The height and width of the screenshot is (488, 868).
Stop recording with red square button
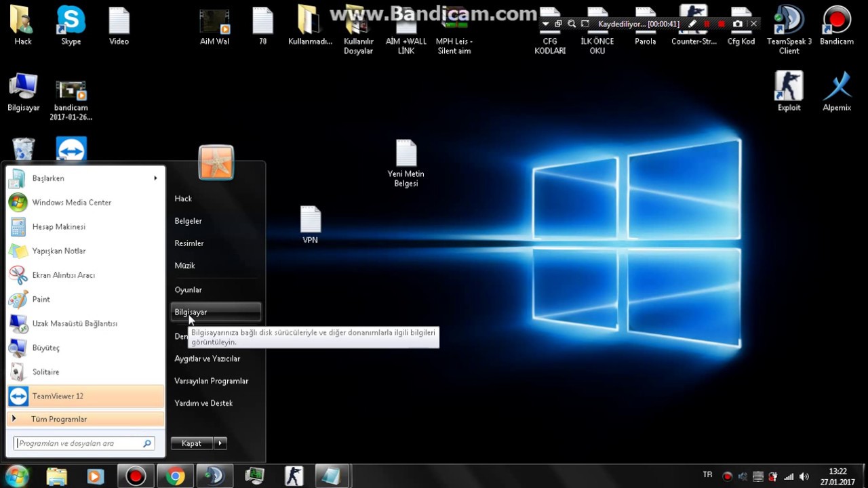pos(722,24)
